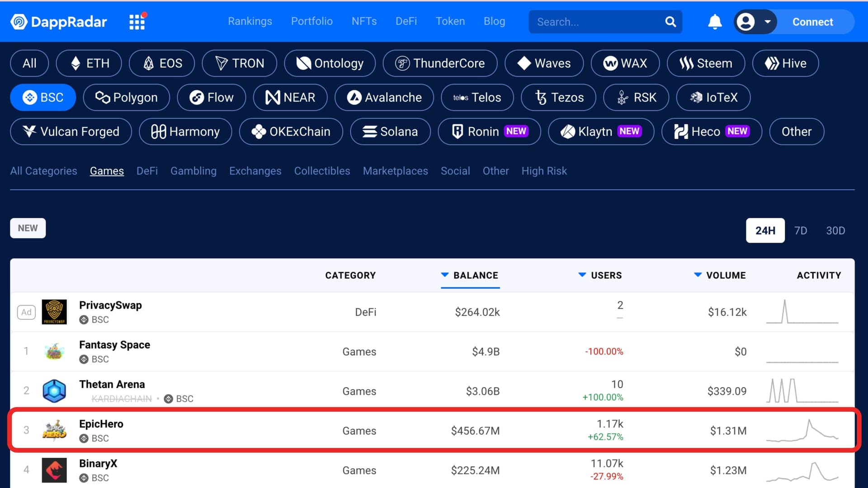Switch to DeFi category tab

[147, 171]
